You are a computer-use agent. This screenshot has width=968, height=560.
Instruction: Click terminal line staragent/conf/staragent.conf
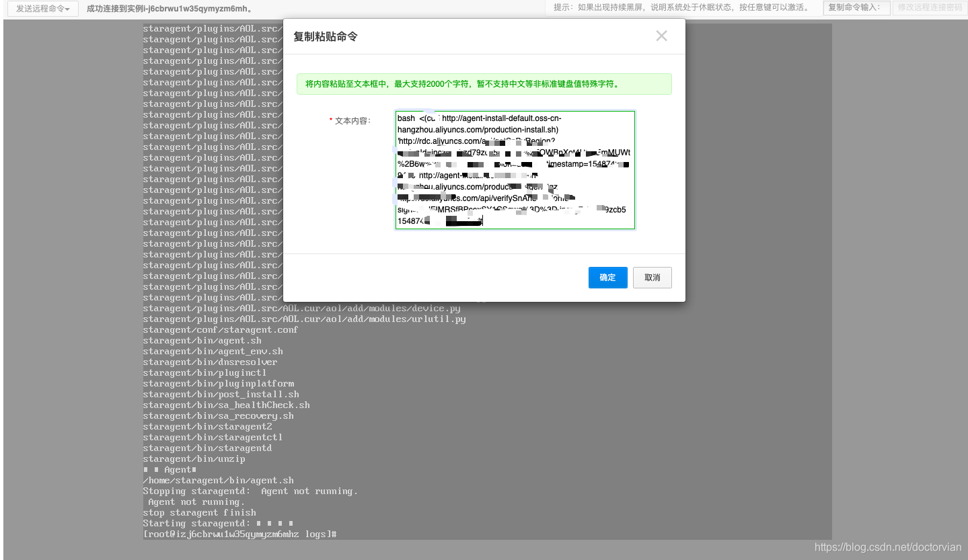click(221, 330)
